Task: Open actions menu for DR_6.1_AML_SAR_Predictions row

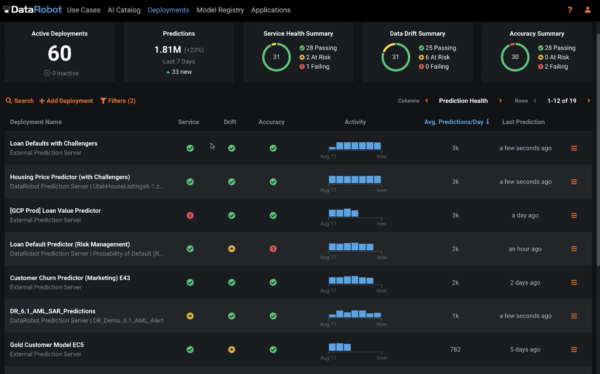Action: [x=574, y=316]
